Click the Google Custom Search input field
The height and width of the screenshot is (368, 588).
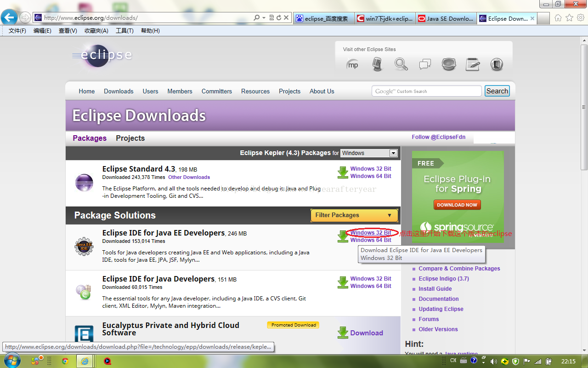pyautogui.click(x=426, y=91)
